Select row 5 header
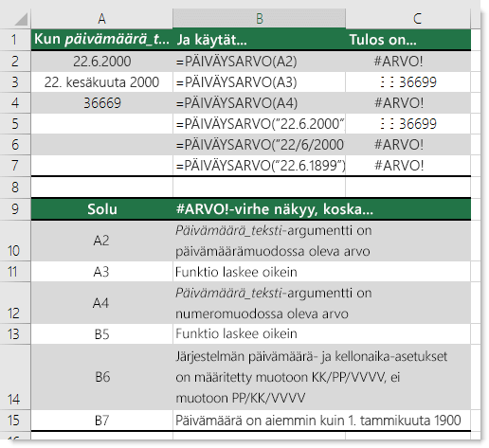The height and width of the screenshot is (448, 489). click(x=15, y=124)
